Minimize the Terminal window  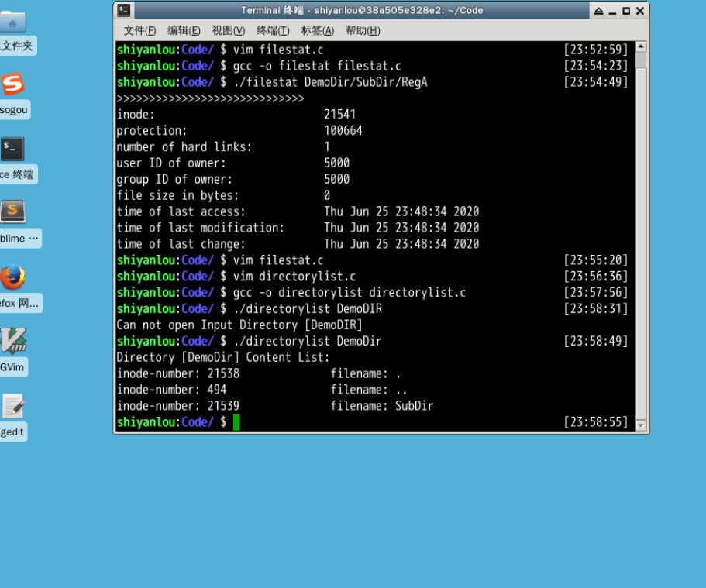tap(612, 12)
